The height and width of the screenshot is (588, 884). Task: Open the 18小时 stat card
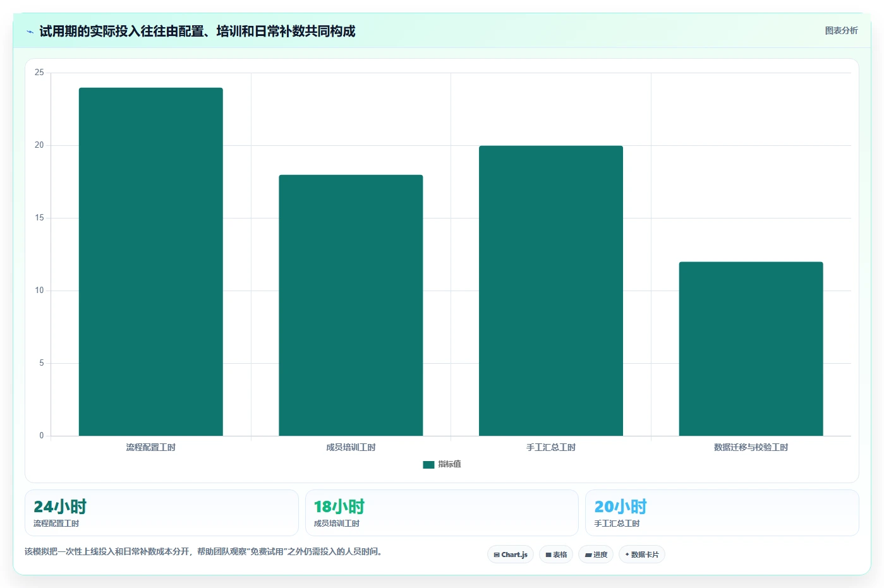pyautogui.click(x=442, y=513)
